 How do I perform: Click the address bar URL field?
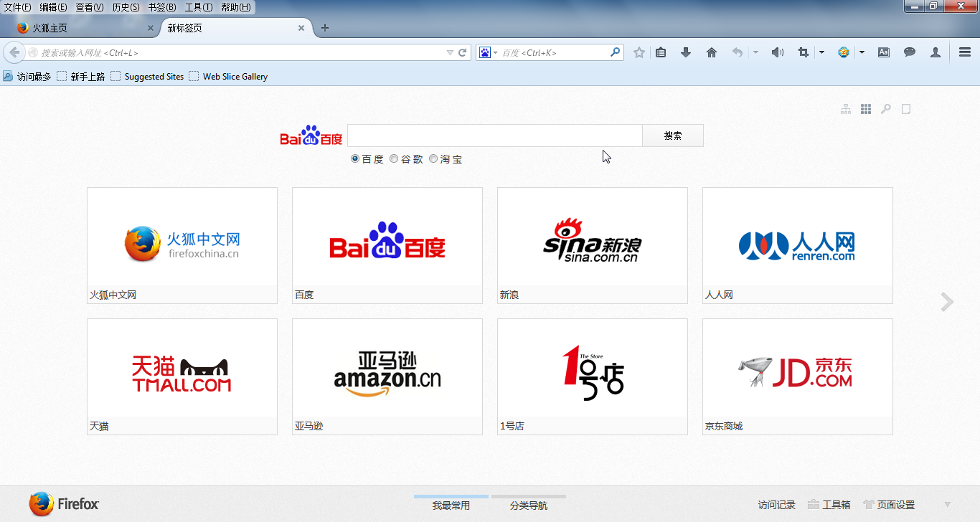[242, 52]
